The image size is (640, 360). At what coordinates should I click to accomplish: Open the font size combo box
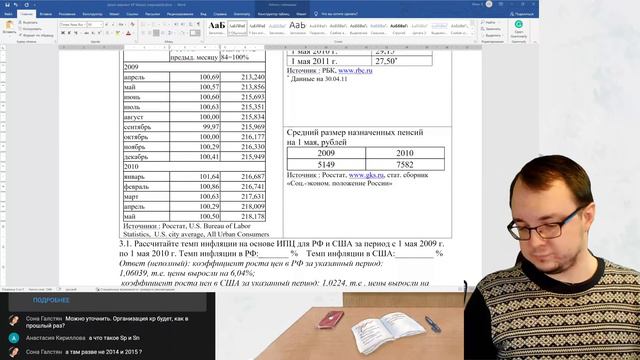(95, 24)
